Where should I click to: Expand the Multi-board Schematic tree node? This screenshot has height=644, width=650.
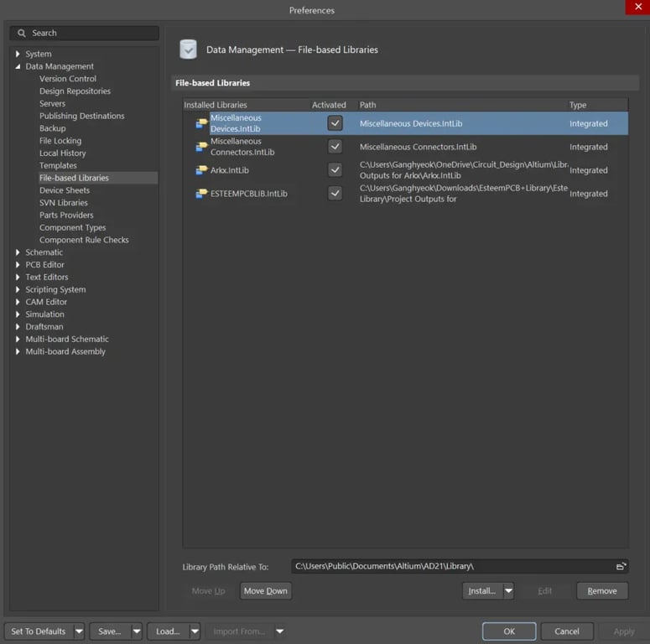coord(18,340)
